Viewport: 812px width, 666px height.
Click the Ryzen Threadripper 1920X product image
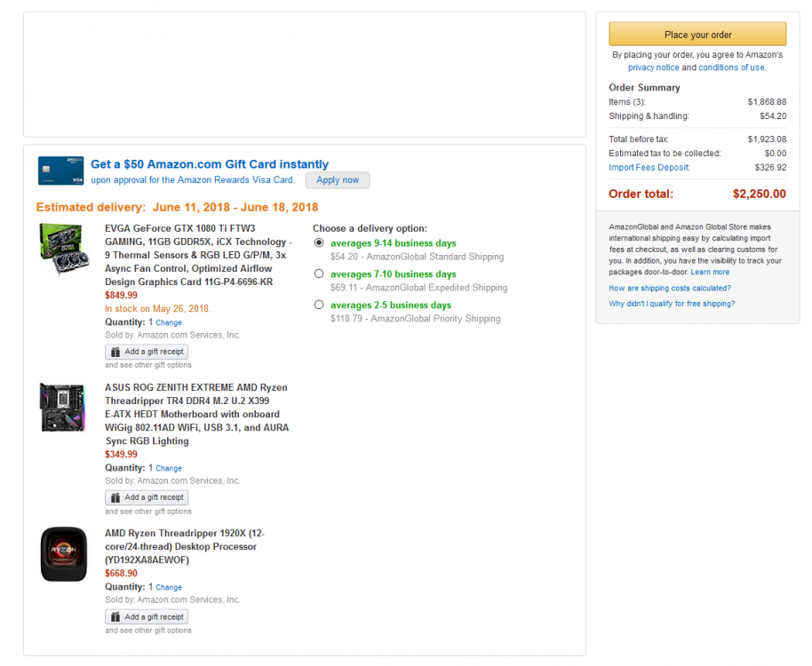[x=63, y=554]
